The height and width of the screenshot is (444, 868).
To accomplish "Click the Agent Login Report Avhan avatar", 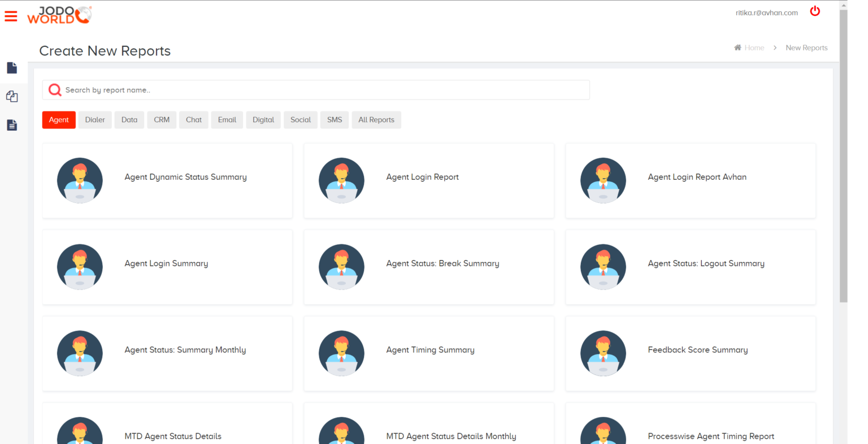I will tap(603, 180).
